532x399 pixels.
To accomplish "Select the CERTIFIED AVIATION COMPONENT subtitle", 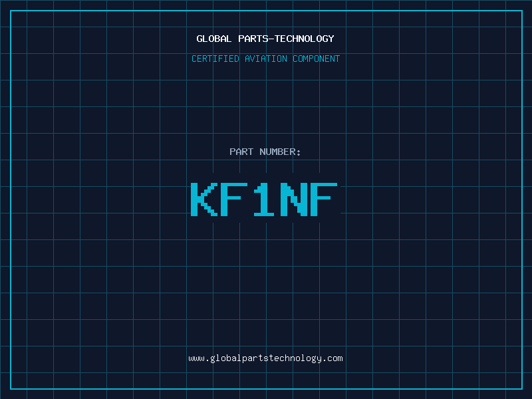I will click(x=265, y=59).
